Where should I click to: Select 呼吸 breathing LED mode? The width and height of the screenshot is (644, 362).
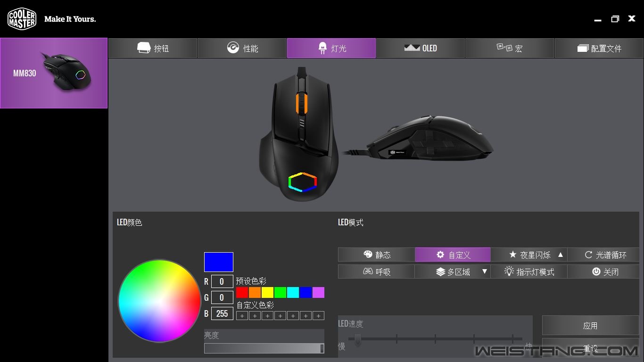tap(376, 271)
